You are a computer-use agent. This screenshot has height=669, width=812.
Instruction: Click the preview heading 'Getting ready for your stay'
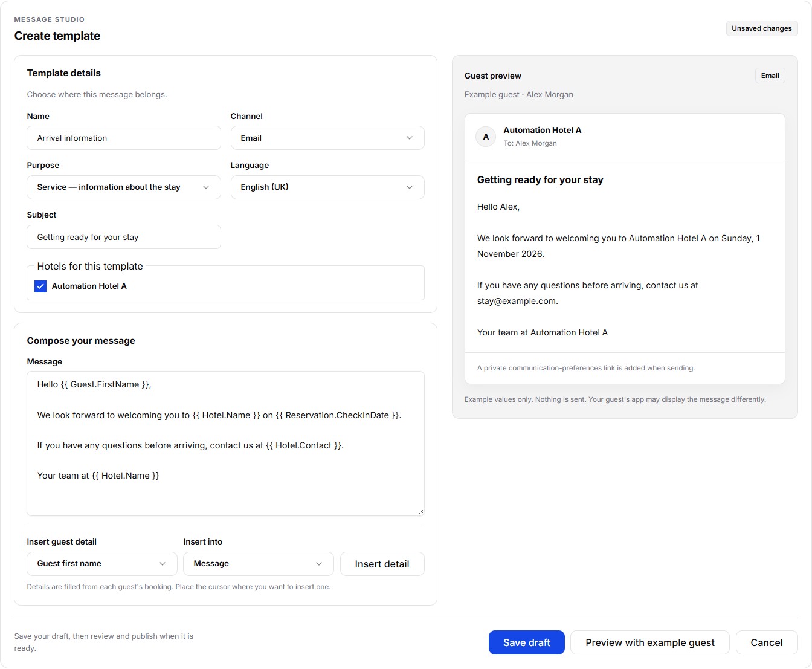(x=540, y=179)
